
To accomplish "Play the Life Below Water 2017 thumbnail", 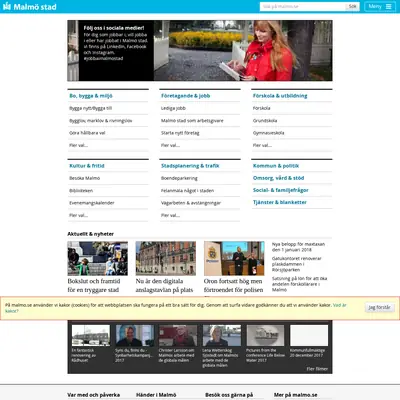I will pos(265,336).
